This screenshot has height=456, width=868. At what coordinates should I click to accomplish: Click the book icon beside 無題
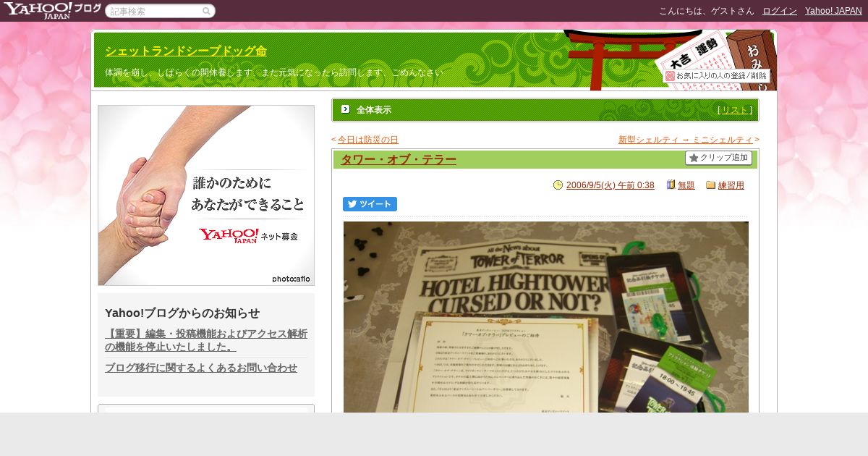tap(671, 185)
